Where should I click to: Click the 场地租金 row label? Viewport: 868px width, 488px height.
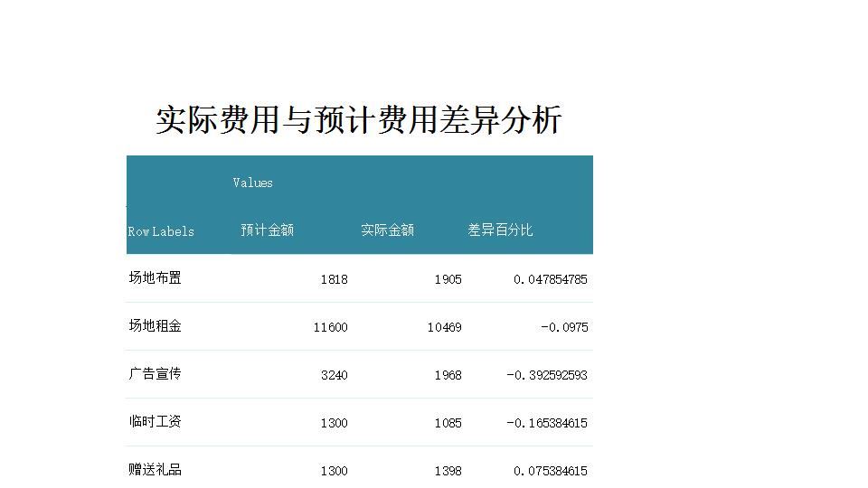(x=155, y=326)
